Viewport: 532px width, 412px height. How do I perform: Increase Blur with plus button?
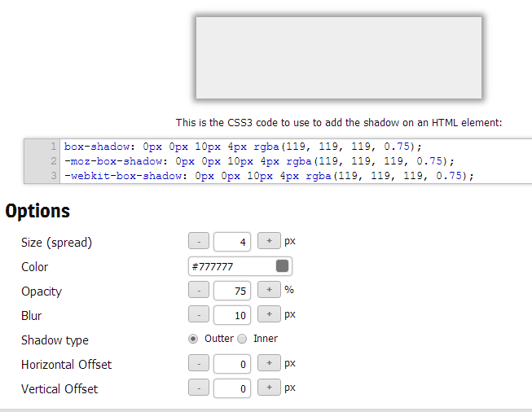coord(269,314)
